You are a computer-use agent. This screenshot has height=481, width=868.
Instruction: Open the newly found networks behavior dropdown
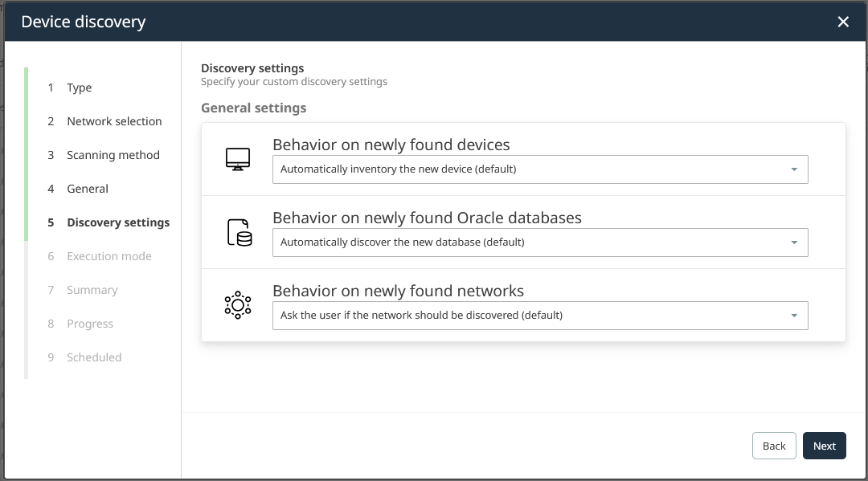[539, 316]
